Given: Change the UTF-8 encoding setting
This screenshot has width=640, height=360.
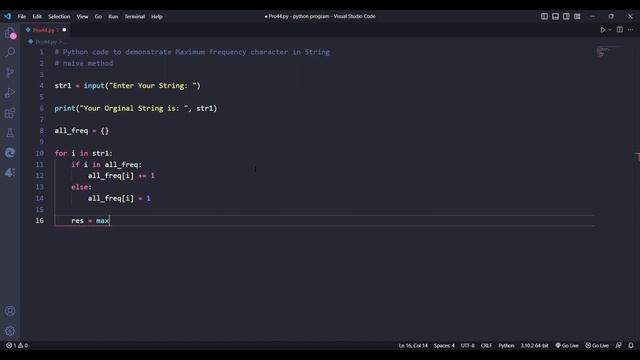Looking at the screenshot, I should click(x=468, y=345).
